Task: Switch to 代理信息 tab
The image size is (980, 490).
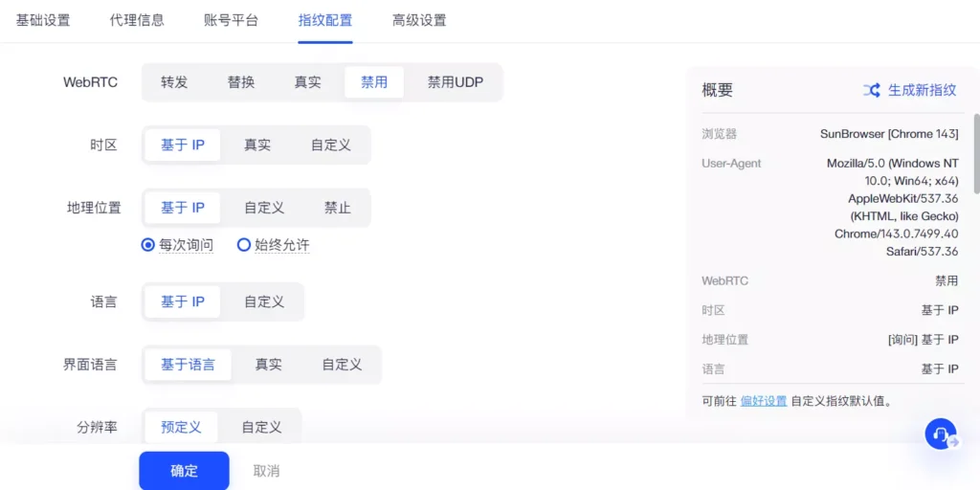Action: pos(137,20)
